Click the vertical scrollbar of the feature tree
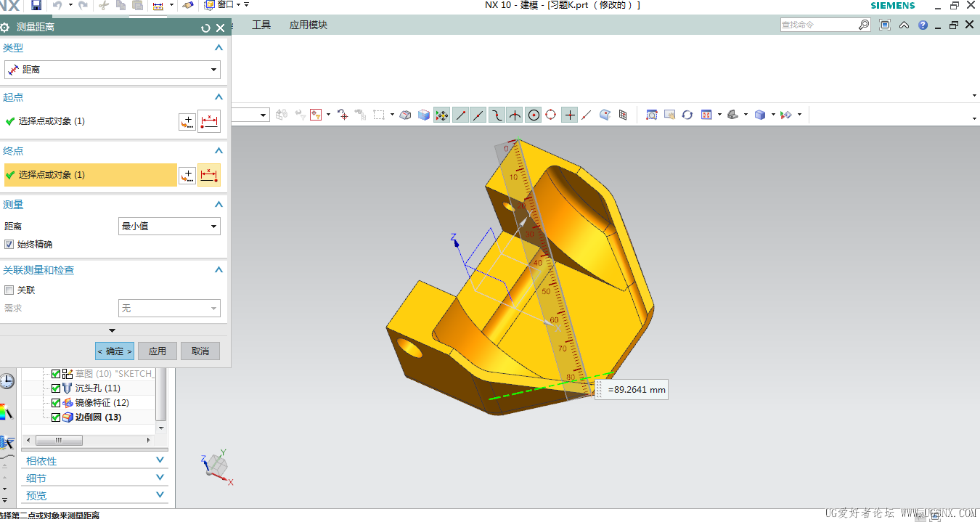980x522 pixels. [161, 394]
